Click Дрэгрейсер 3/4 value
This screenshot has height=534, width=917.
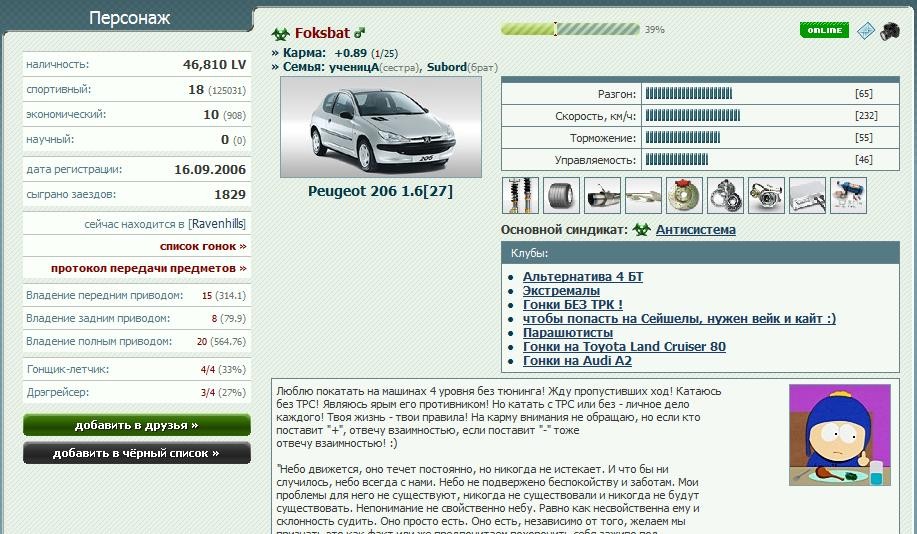(208, 392)
